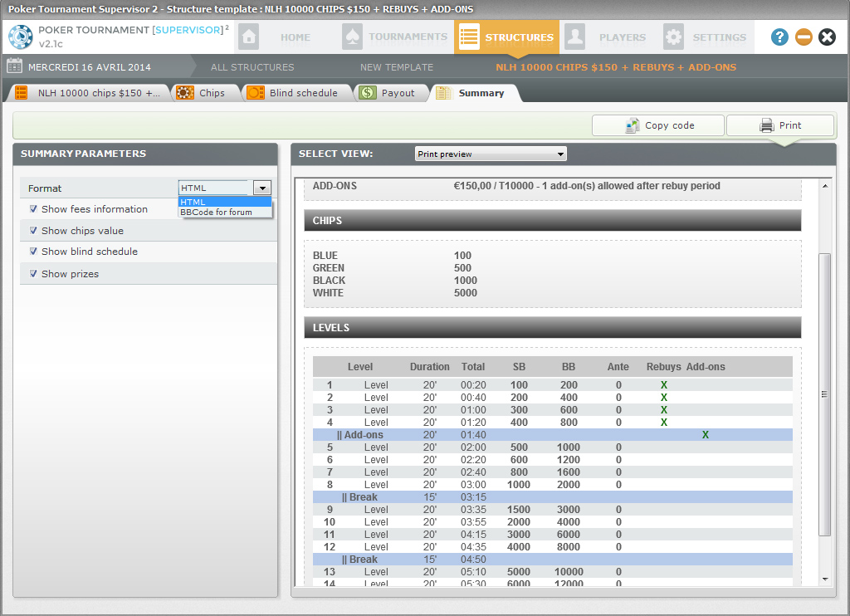Click the Players silhouette icon
The height and width of the screenshot is (616, 850).
[574, 37]
